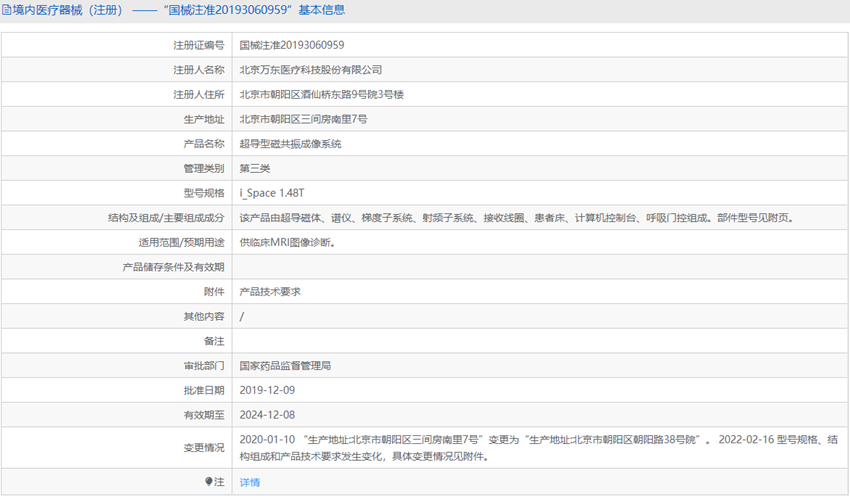Click the 产品储存条件及有效期 label

[x=173, y=267]
